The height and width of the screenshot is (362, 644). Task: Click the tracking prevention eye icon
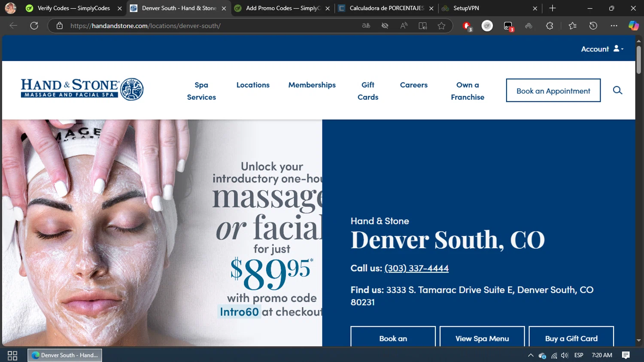click(385, 26)
